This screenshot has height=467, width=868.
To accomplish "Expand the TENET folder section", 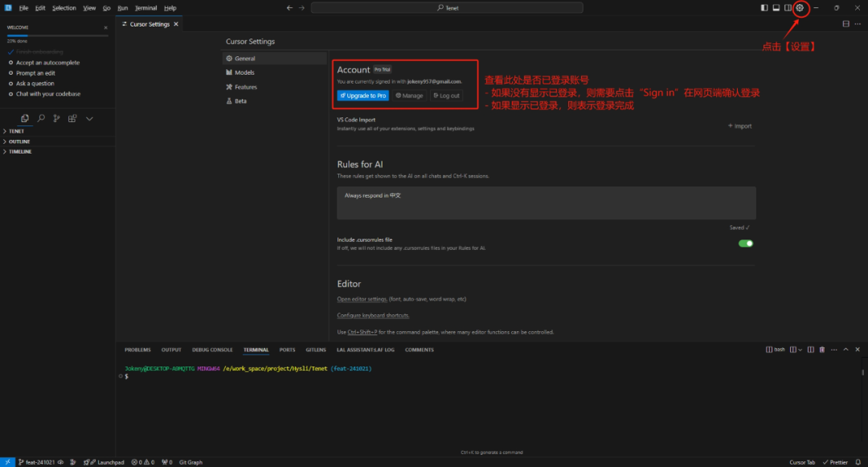I will coord(16,131).
